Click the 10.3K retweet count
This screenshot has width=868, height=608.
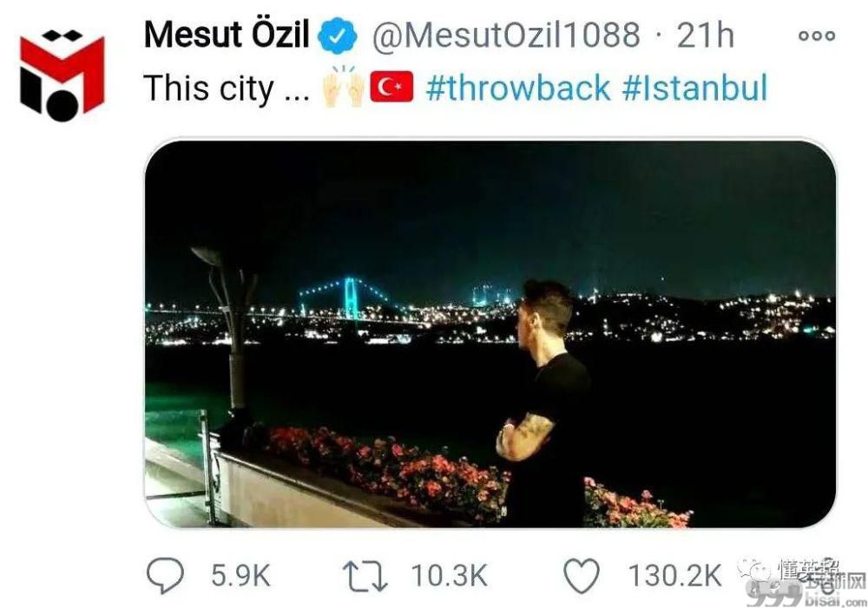pyautogui.click(x=449, y=576)
